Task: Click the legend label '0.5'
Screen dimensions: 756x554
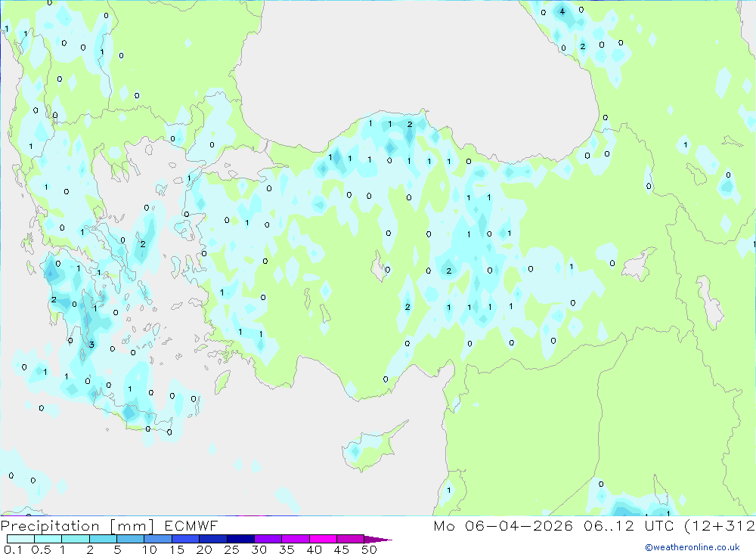Action: (x=41, y=549)
